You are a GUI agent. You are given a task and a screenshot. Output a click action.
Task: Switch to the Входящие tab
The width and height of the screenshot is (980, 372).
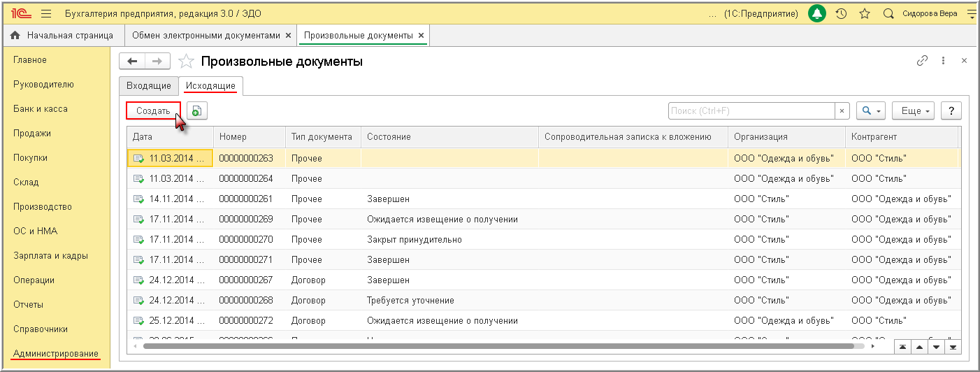click(148, 85)
